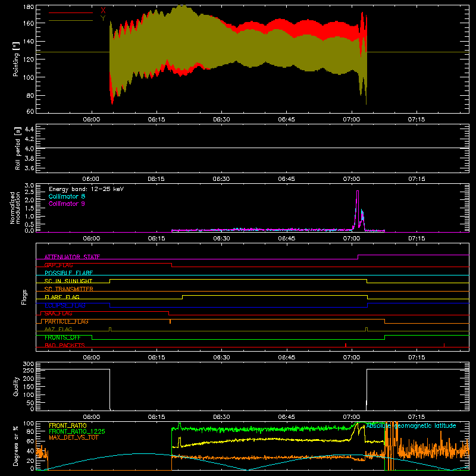Viewport: 476px width, 476px height.
Task: Click the 'Energy band: 12-25 keV' annotation
Action: [x=86, y=189]
